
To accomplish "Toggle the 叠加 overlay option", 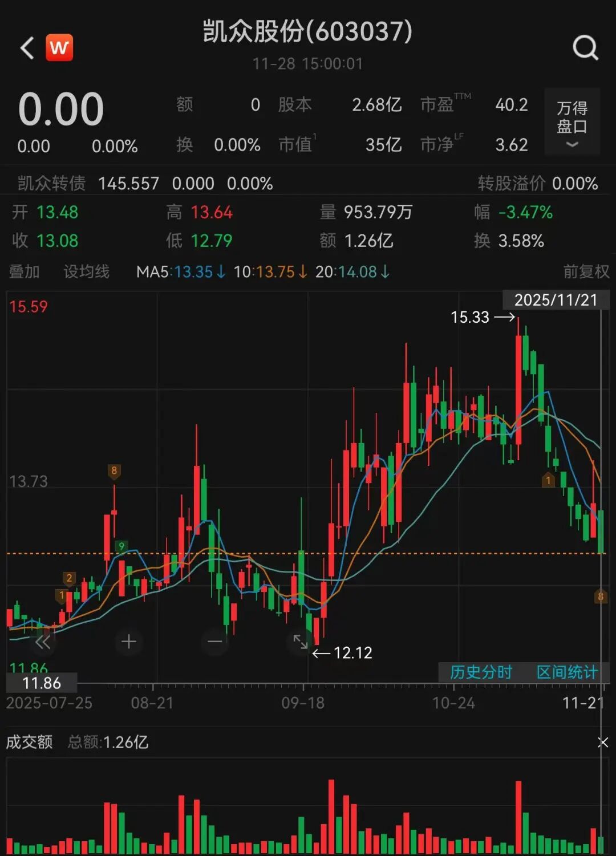I will pos(25,271).
